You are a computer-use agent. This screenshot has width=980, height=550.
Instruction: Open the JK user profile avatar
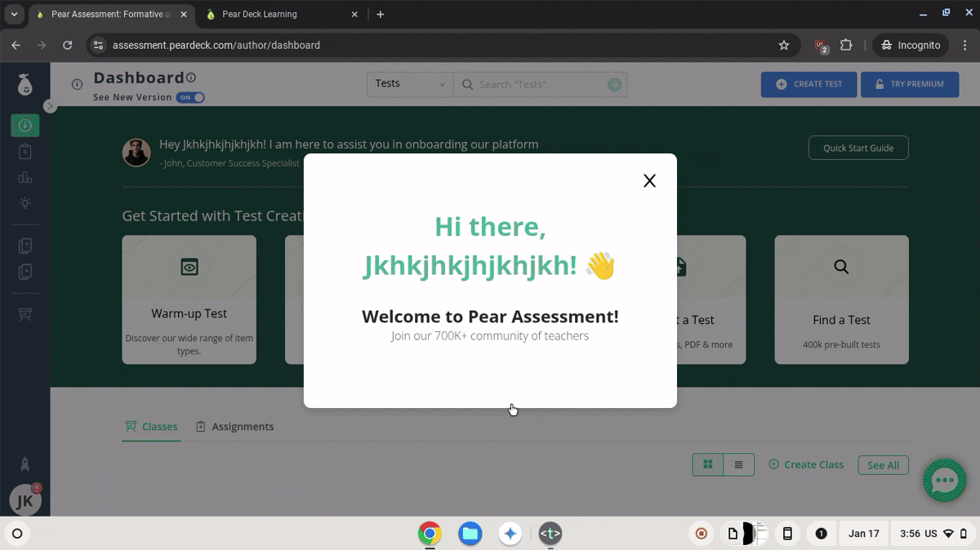[x=24, y=500]
